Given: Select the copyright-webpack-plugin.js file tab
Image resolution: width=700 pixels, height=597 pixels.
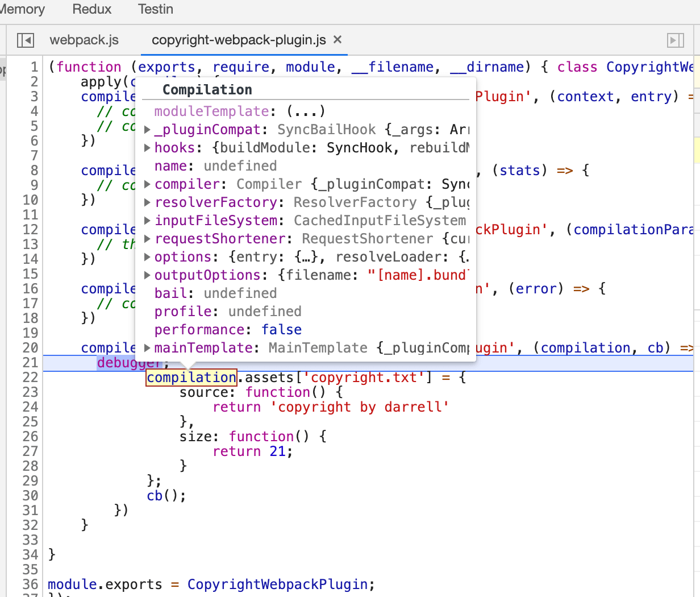Looking at the screenshot, I should pos(239,40).
